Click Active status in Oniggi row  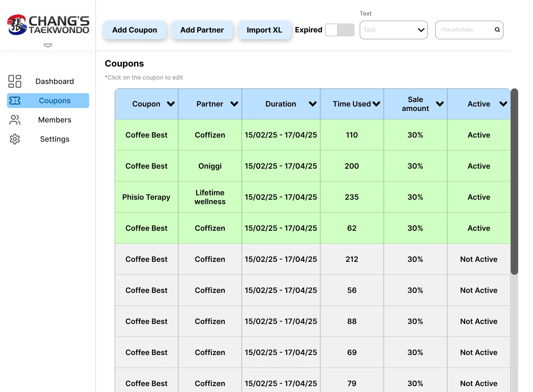coord(479,166)
